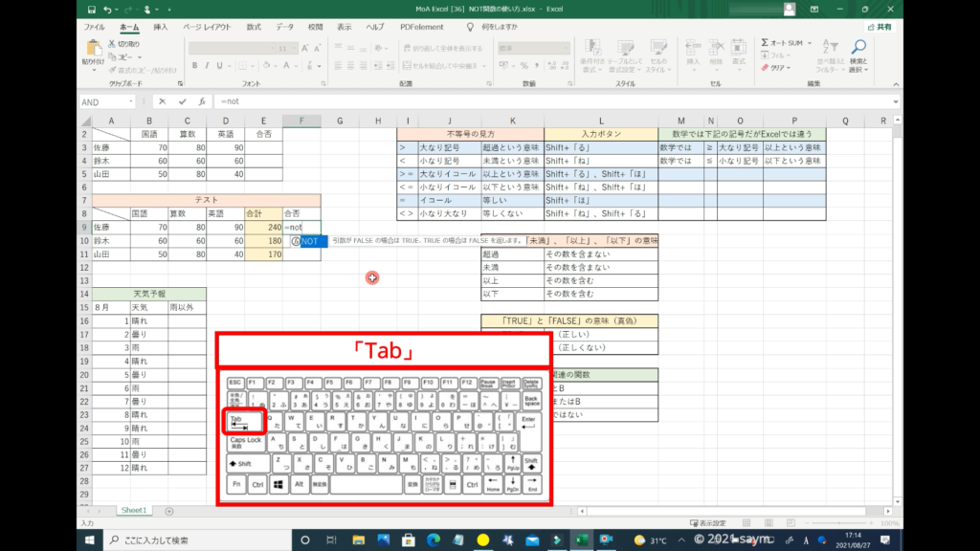The image size is (980, 551).
Task: Open the 数式 ribbon tab
Action: [253, 27]
